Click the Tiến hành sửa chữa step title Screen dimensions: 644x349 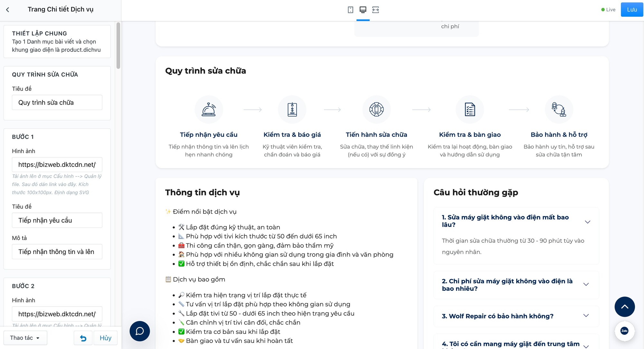coord(376,135)
